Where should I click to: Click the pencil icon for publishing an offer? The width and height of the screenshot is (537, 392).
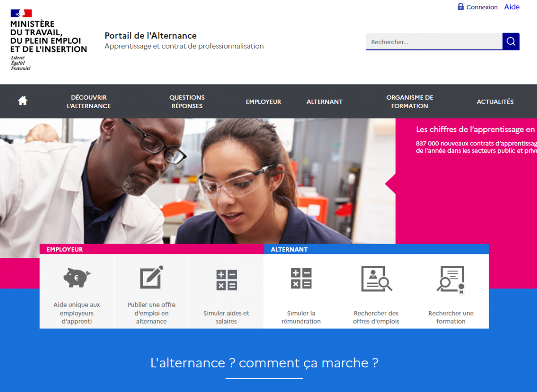(x=152, y=277)
